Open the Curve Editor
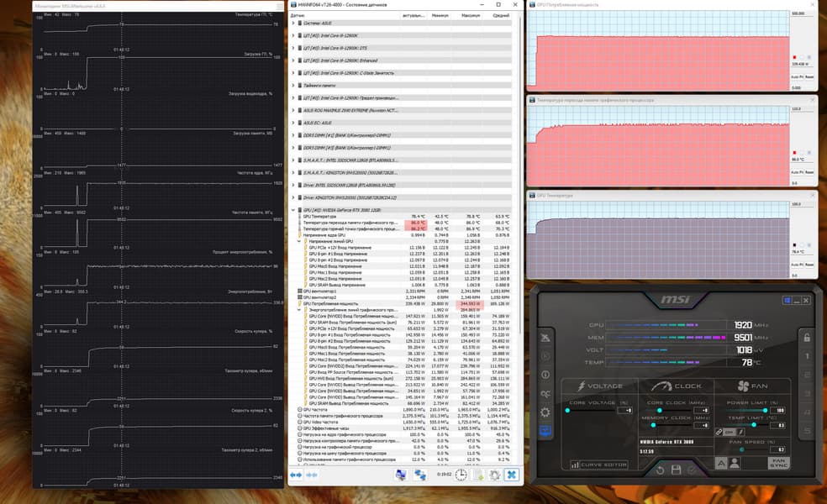The image size is (827, 504). (x=598, y=465)
